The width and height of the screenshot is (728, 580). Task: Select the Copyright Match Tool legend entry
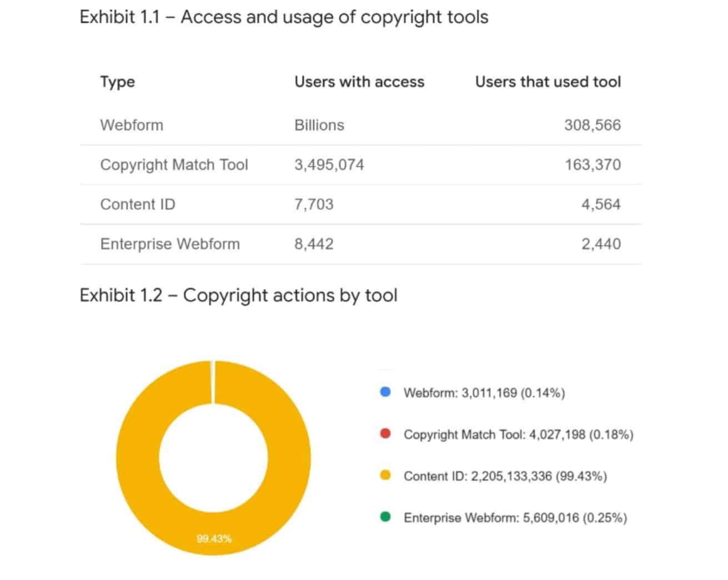pyautogui.click(x=519, y=435)
